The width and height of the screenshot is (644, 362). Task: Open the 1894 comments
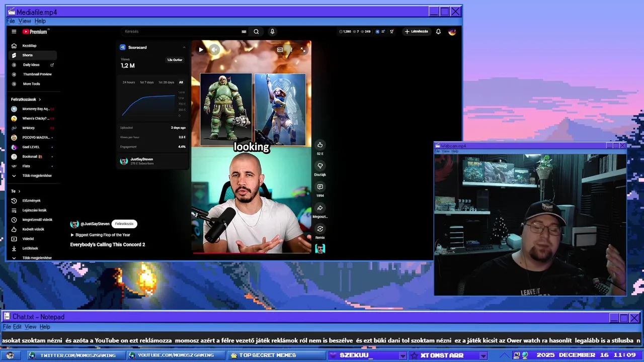(x=320, y=188)
